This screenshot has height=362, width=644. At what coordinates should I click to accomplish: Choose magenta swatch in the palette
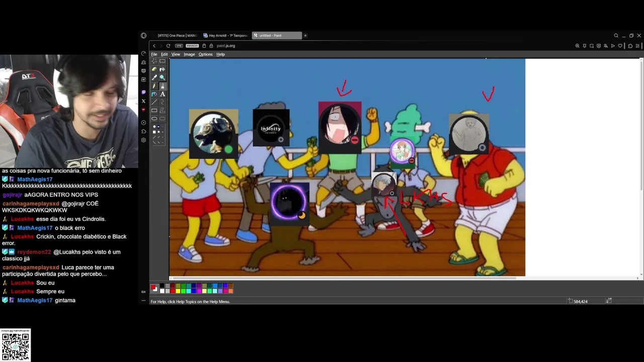199,291
